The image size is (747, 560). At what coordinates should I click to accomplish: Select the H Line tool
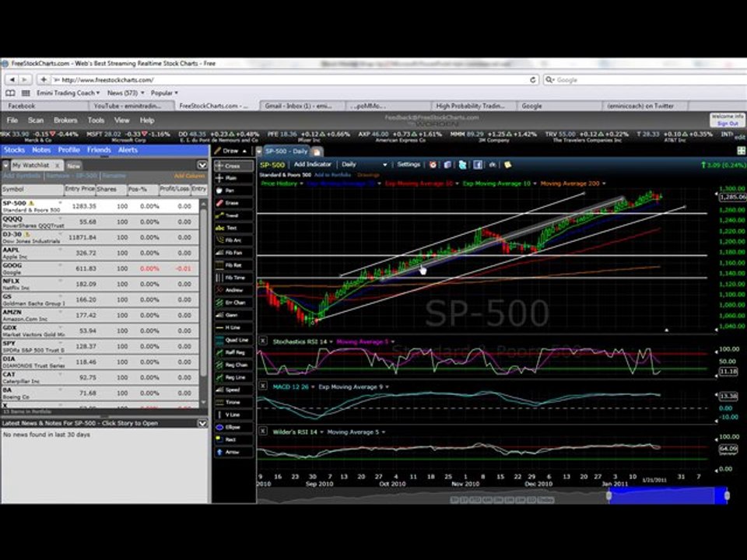click(233, 327)
